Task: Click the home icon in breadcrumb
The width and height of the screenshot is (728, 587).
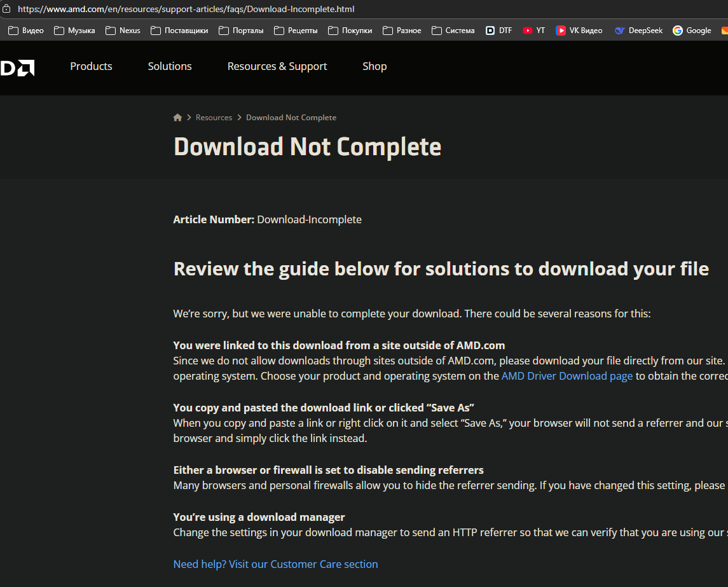Action: click(x=177, y=118)
